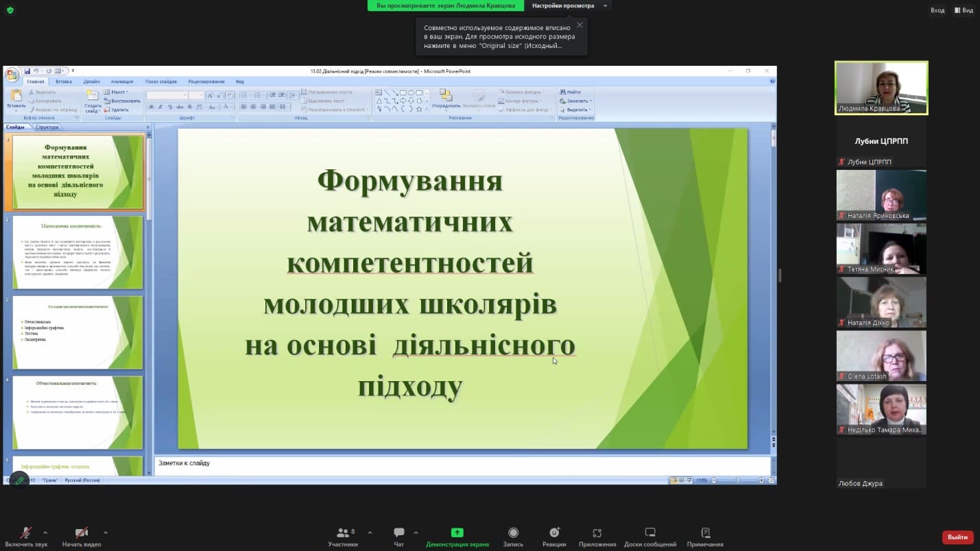Align text left in paragraph group
The width and height of the screenshot is (980, 551).
pyautogui.click(x=243, y=107)
